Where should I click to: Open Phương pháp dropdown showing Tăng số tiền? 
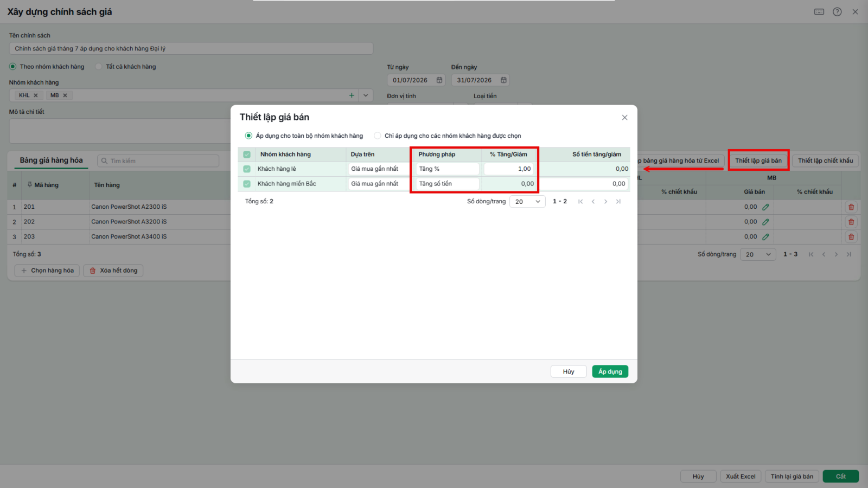click(x=448, y=184)
